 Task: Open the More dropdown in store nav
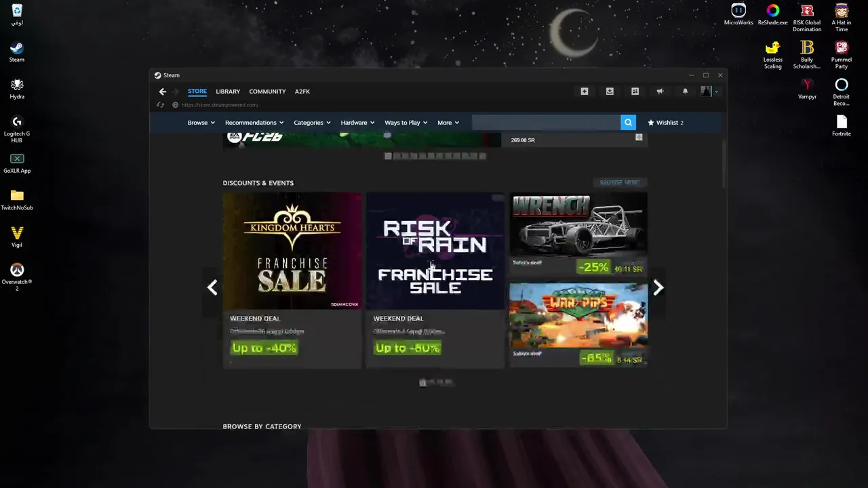448,123
